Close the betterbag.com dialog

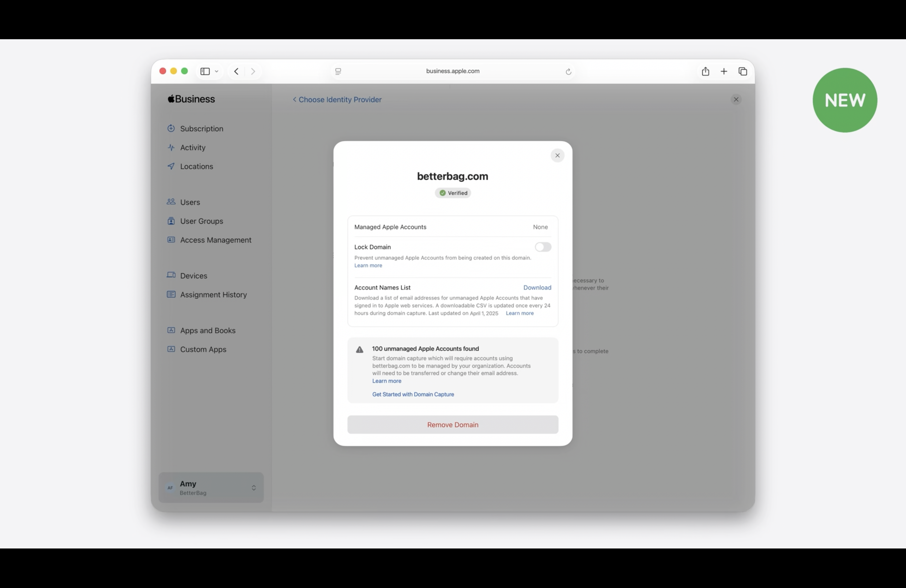[557, 155]
